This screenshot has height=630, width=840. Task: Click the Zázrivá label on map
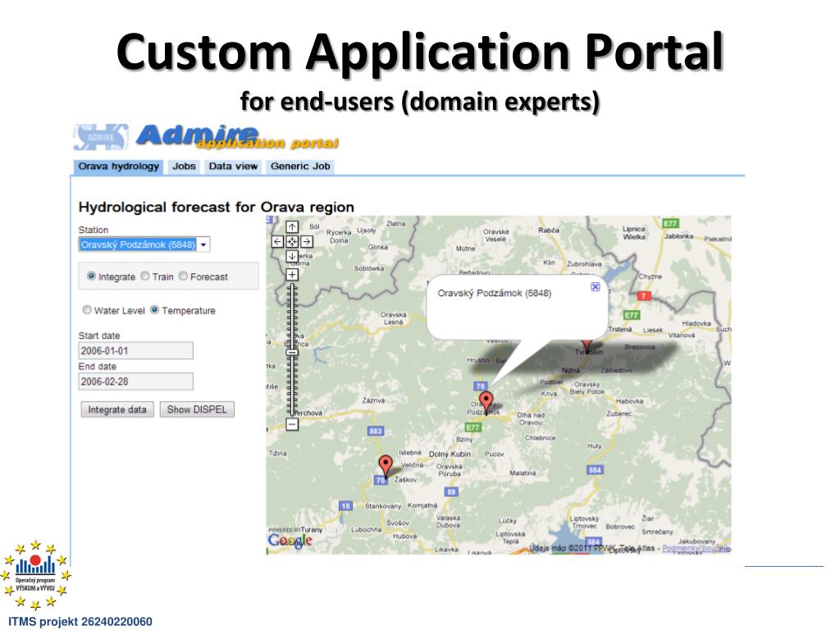[x=373, y=400]
